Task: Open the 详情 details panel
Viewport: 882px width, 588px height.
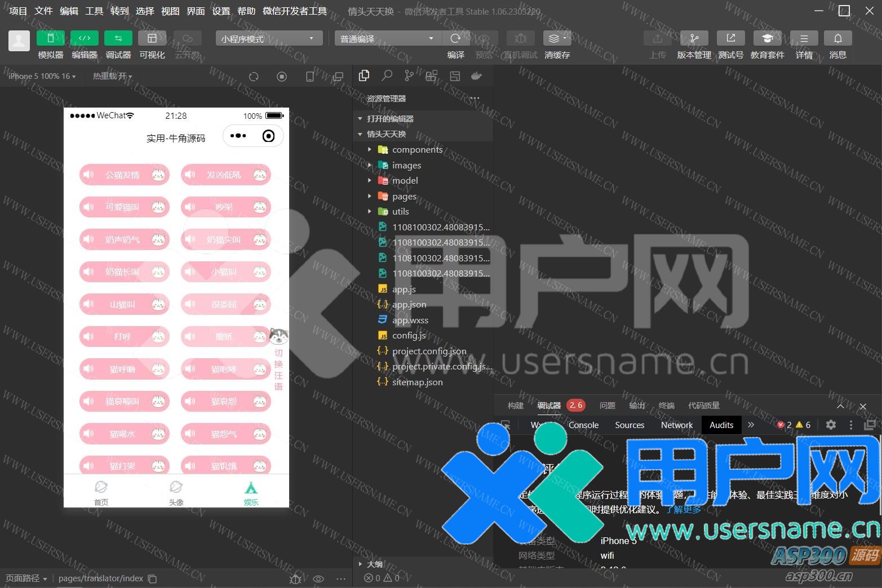Action: click(x=804, y=38)
